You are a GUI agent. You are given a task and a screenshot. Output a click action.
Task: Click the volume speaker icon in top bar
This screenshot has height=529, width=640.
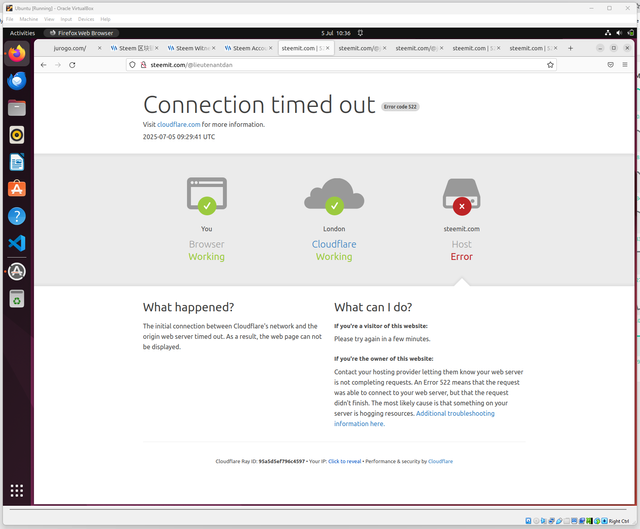coord(619,33)
